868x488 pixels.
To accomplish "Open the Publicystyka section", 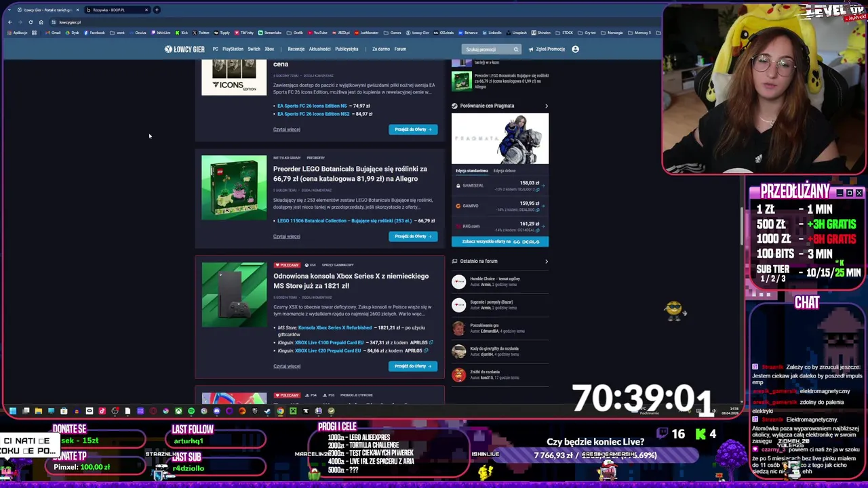I will coord(347,49).
